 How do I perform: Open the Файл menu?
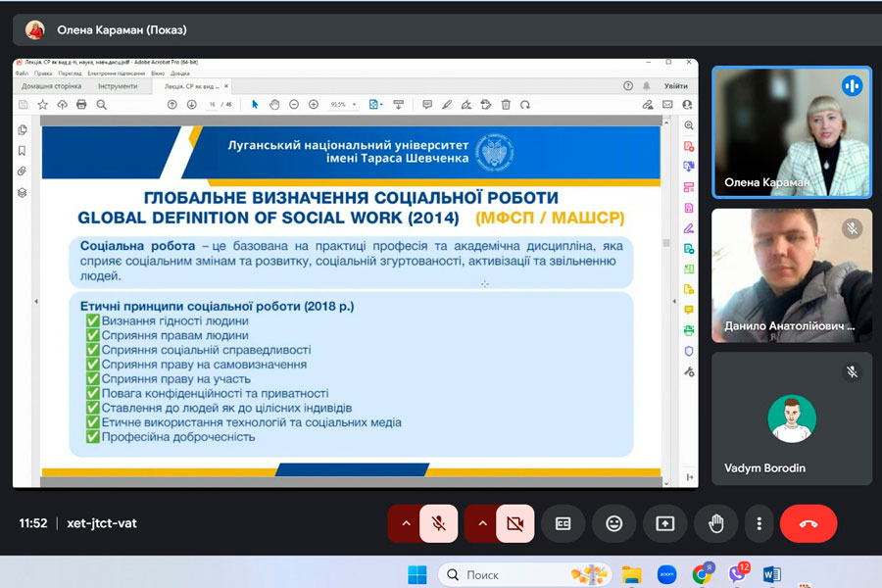(x=22, y=73)
